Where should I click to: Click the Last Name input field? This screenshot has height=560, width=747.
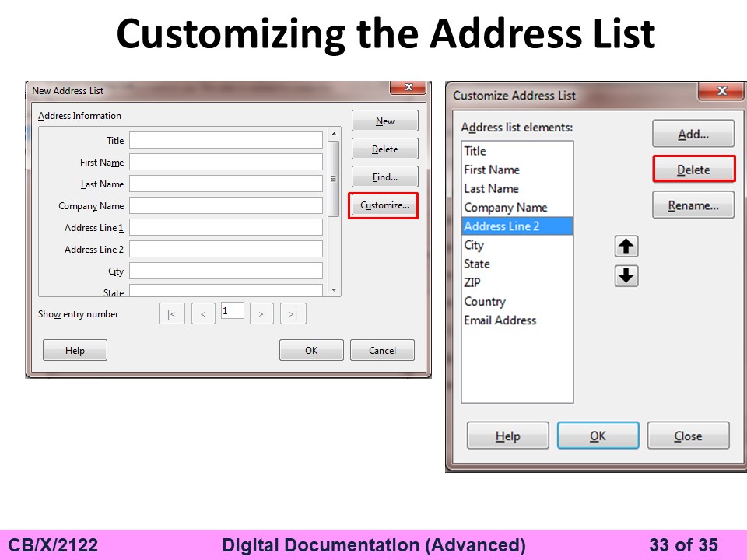(226, 184)
